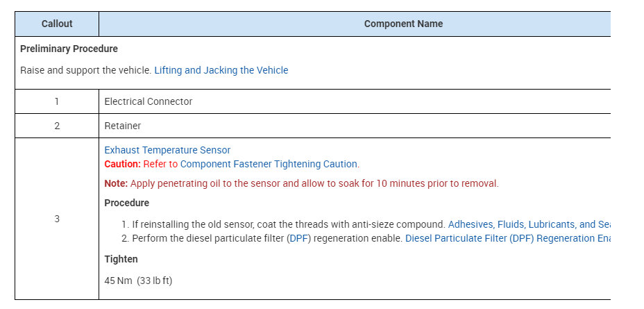Select the Preliminary Procedure heading

click(x=69, y=49)
